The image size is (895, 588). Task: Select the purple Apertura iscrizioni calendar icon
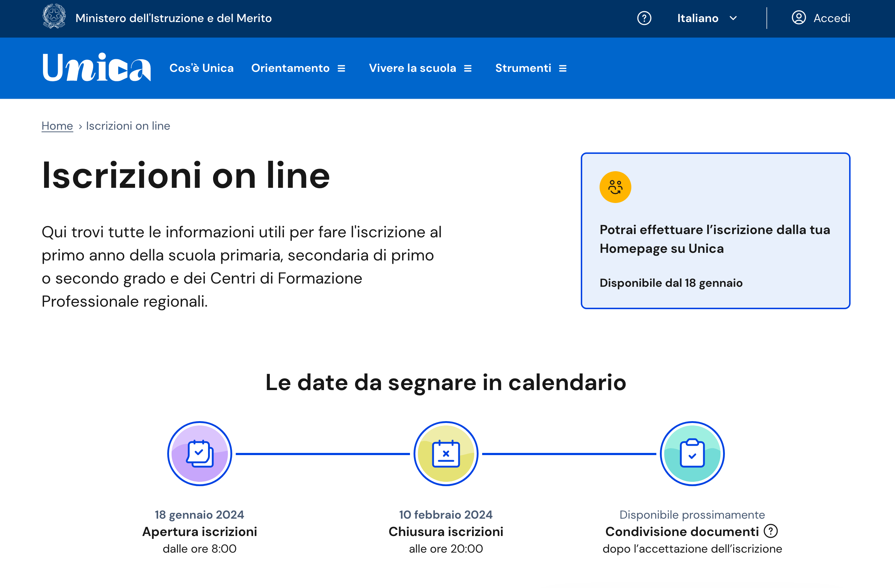click(199, 453)
